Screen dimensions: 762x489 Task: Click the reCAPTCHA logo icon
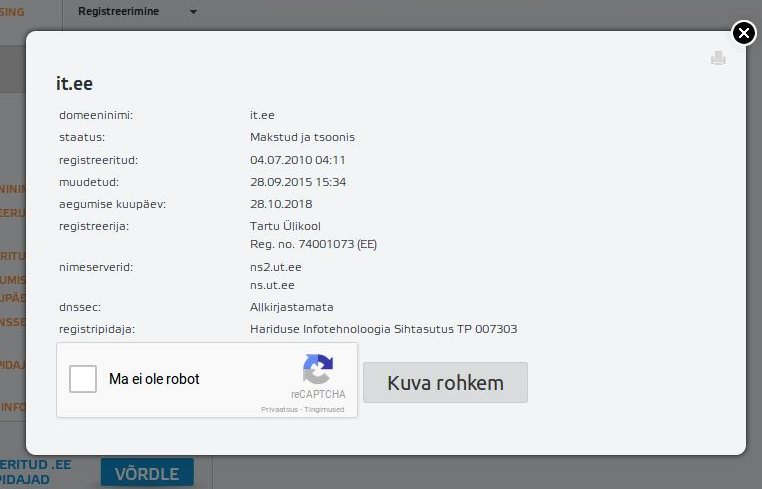pyautogui.click(x=318, y=369)
